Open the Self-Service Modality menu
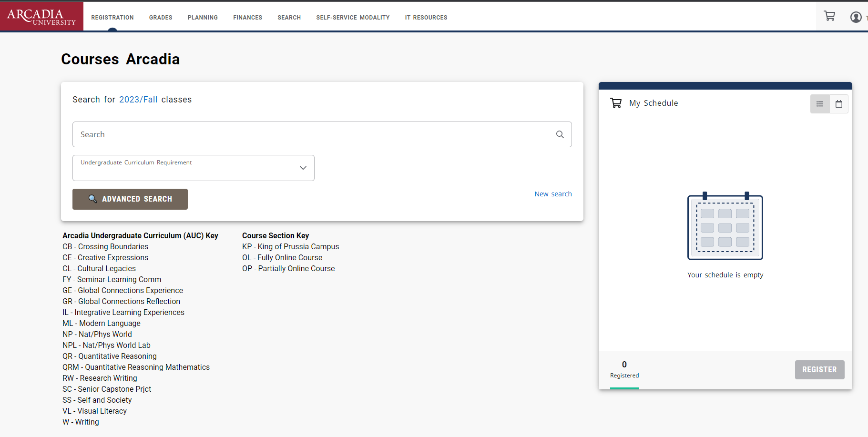Image resolution: width=868 pixels, height=437 pixels. pyautogui.click(x=353, y=18)
